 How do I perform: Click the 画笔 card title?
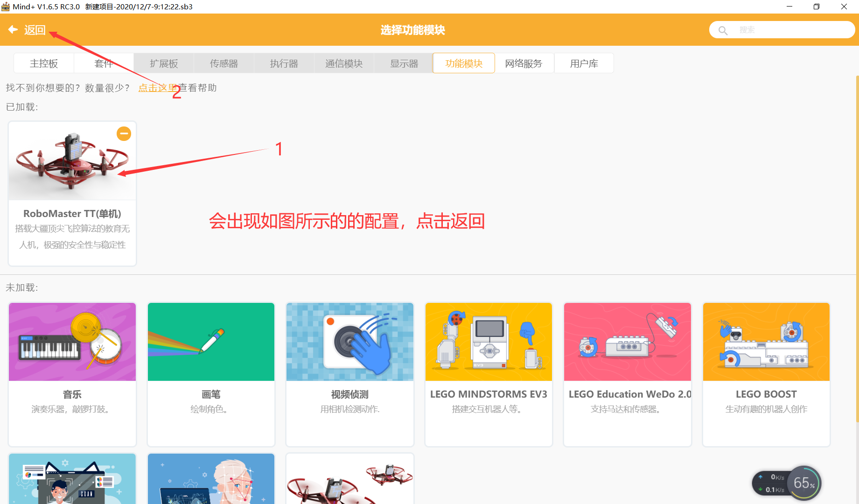(211, 394)
